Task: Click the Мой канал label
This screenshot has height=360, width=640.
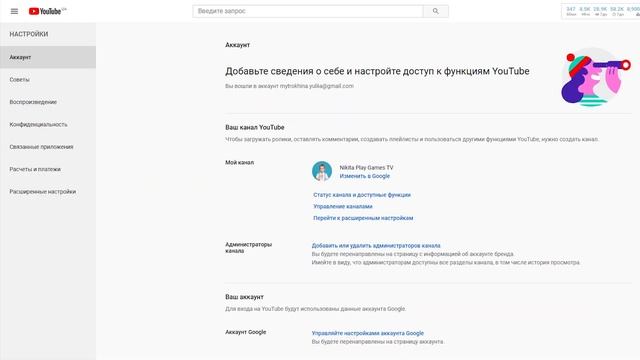Action: pos(240,162)
